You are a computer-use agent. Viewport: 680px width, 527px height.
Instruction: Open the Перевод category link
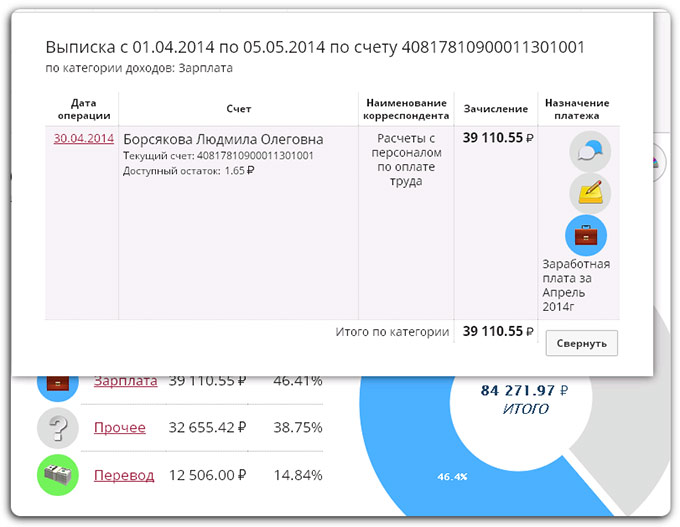(124, 475)
